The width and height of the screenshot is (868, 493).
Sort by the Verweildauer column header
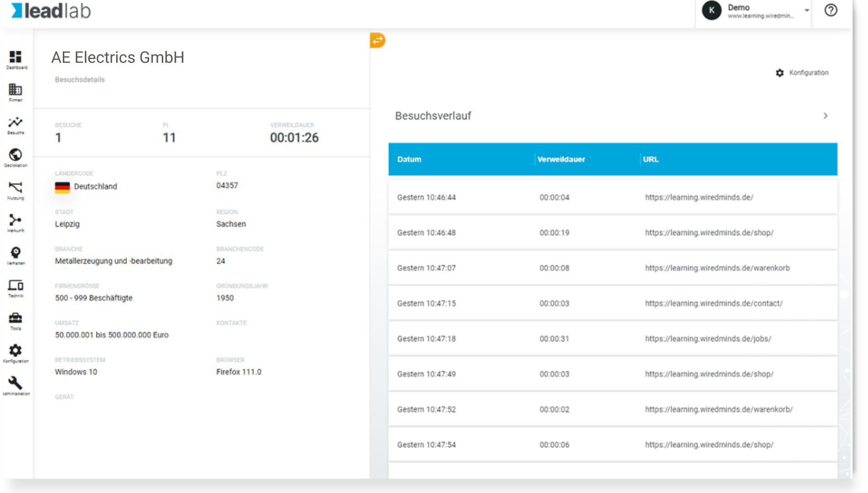561,159
